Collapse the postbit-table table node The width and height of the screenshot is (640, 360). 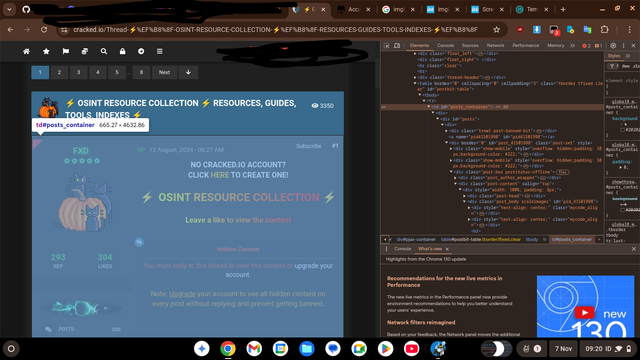(x=415, y=83)
